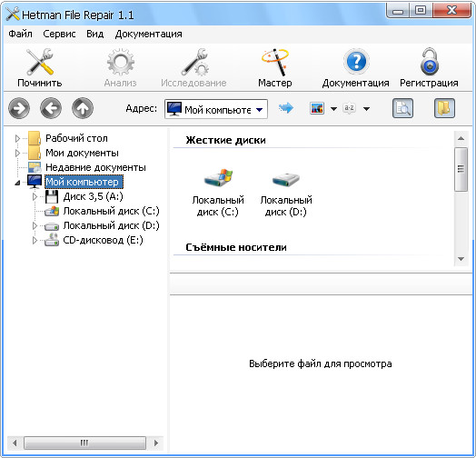Click the blue Go arrow next to the address box
This screenshot has height=458, width=476.
285,108
